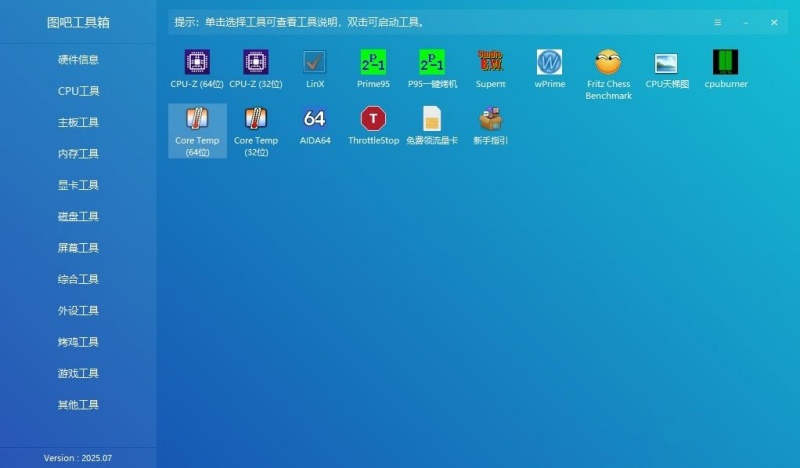Minimize the 图吧工具箱 window

(745, 22)
